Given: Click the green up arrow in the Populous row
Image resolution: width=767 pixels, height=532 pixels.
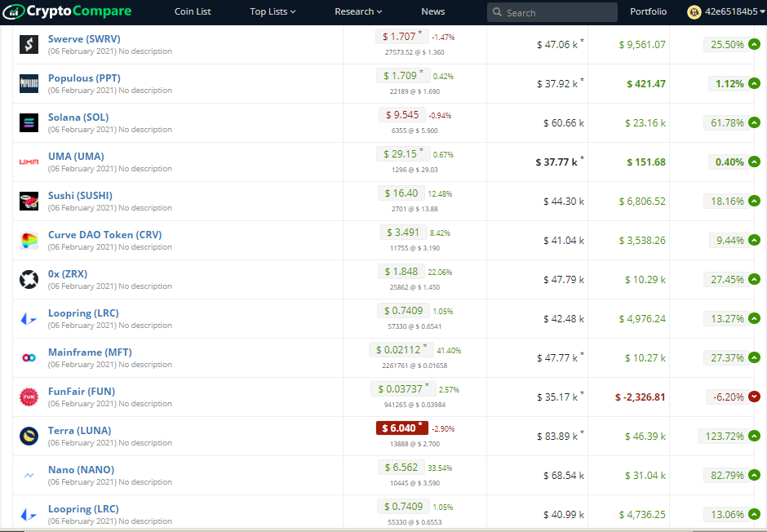Looking at the screenshot, I should click(754, 83).
